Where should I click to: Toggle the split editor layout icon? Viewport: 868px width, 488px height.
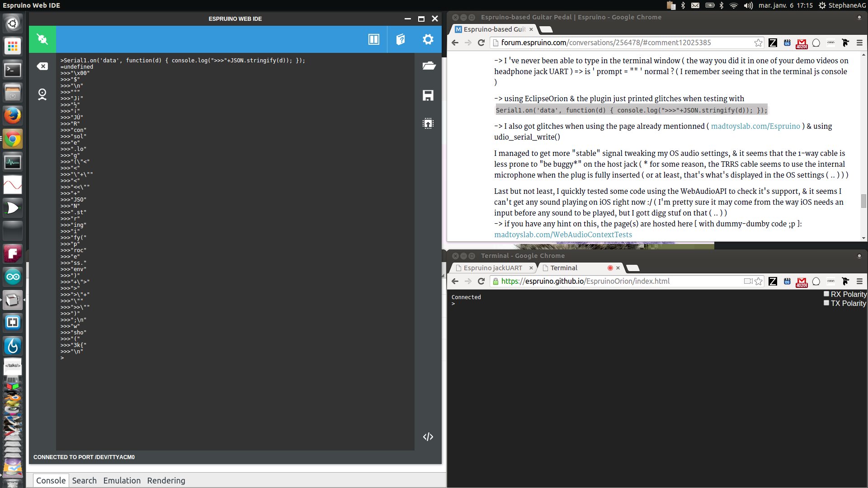pyautogui.click(x=374, y=39)
